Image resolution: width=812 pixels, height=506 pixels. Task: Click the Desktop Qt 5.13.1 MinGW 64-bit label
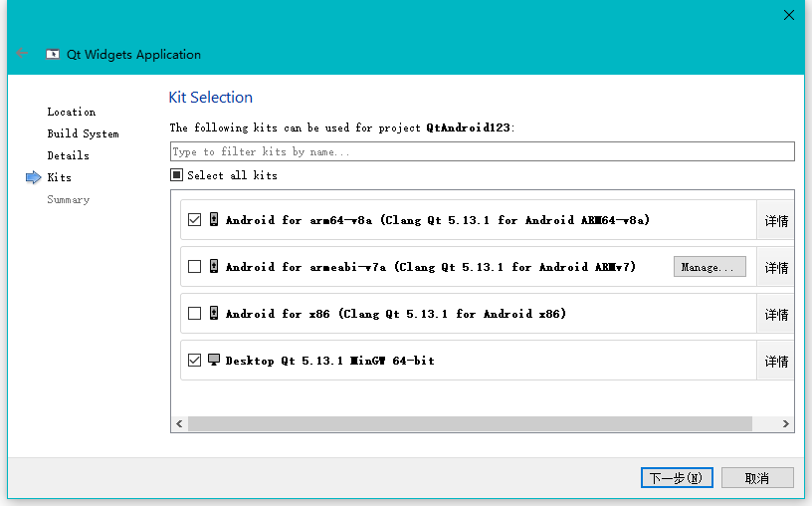point(330,361)
